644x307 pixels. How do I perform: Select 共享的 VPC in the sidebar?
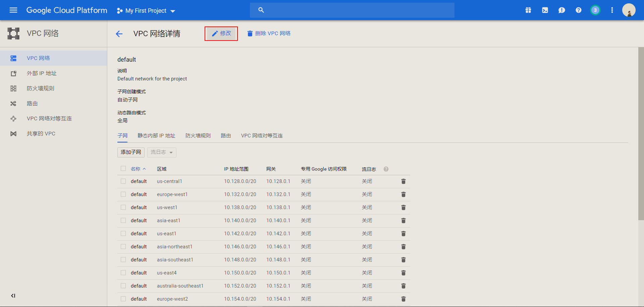tap(54, 134)
